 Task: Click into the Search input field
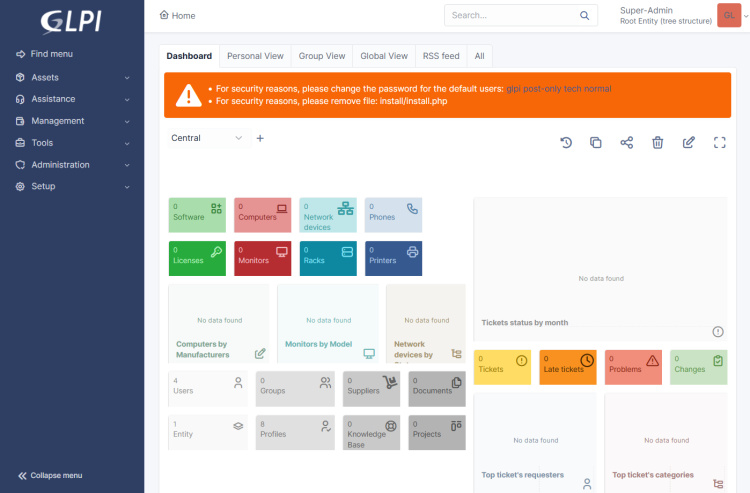coord(510,16)
